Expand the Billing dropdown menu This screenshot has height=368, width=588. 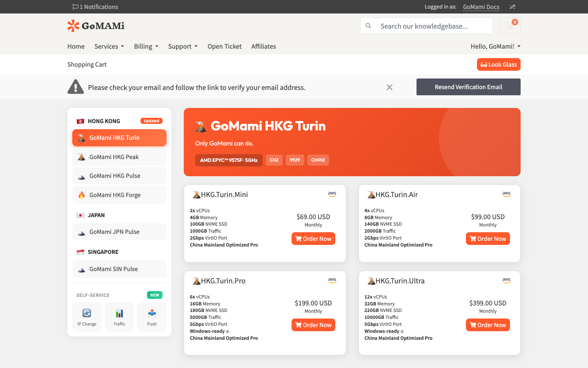(146, 46)
